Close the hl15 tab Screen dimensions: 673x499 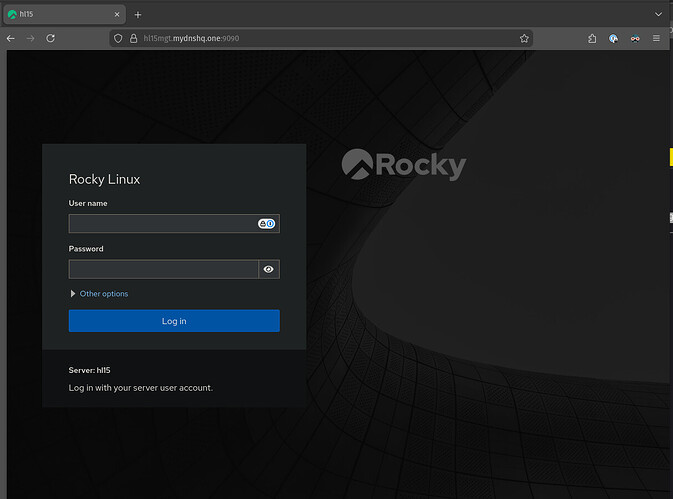point(118,15)
